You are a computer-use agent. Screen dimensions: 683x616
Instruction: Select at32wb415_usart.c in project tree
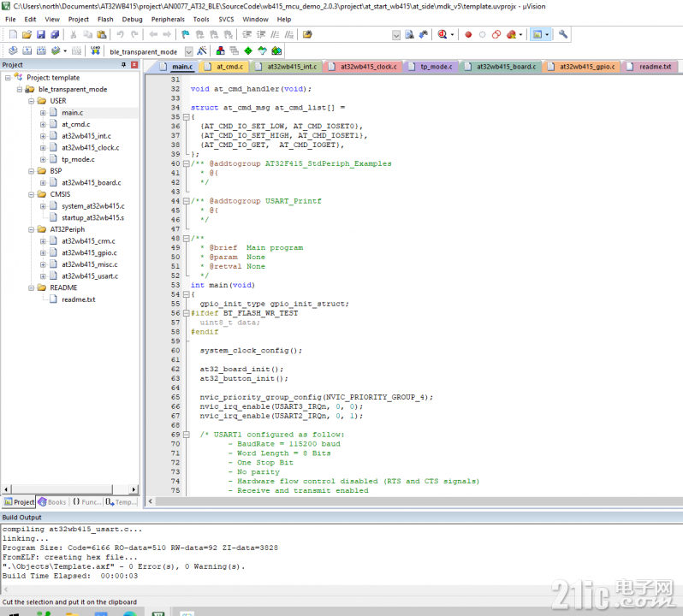tap(90, 276)
